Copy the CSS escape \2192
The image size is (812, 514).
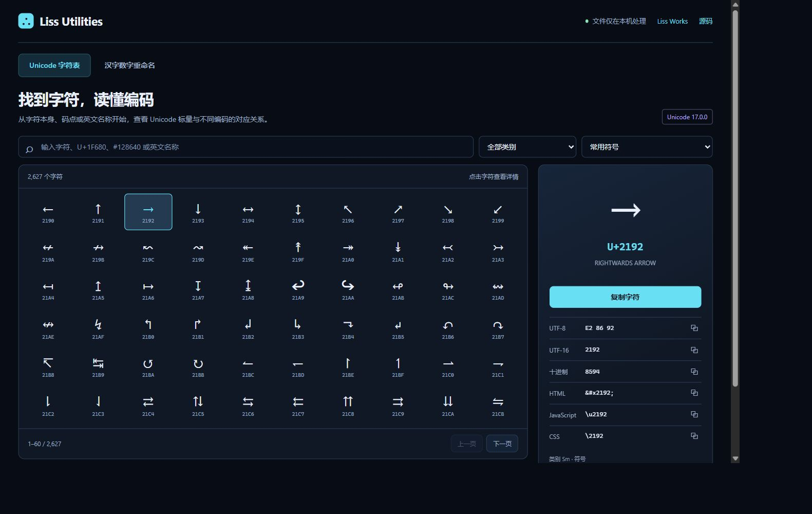[694, 436]
